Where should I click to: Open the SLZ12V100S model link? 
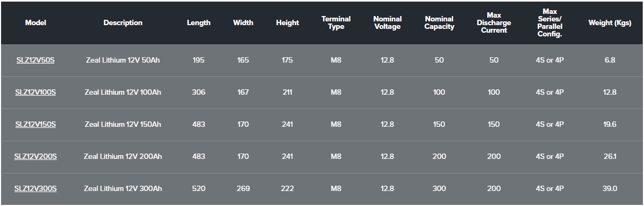(35, 93)
